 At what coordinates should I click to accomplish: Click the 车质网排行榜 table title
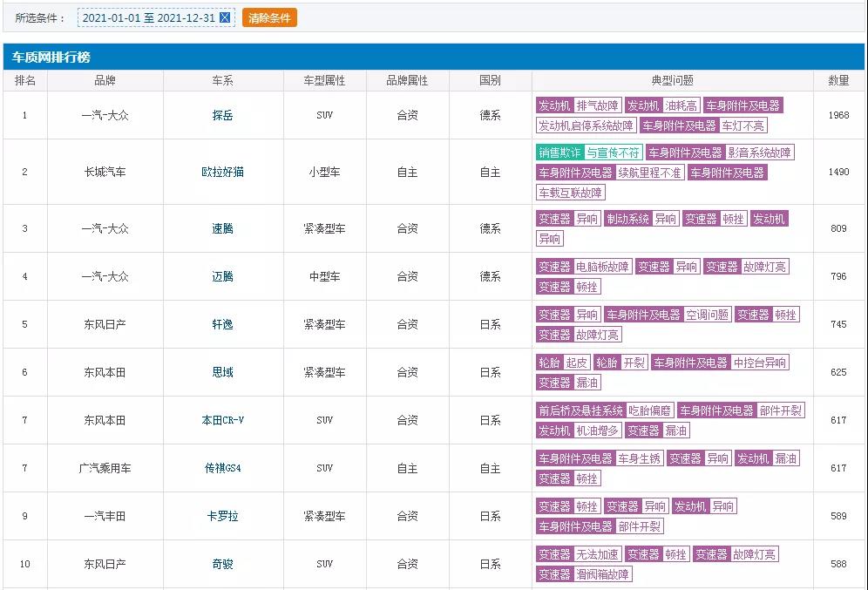point(51,57)
